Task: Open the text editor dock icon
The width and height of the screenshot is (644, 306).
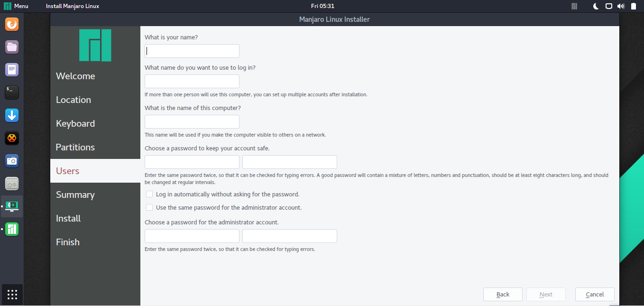Action: (12, 70)
